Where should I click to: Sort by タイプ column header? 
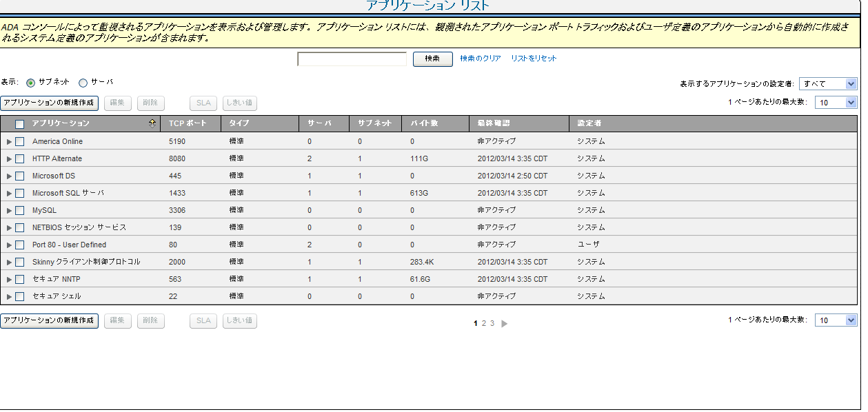(239, 123)
